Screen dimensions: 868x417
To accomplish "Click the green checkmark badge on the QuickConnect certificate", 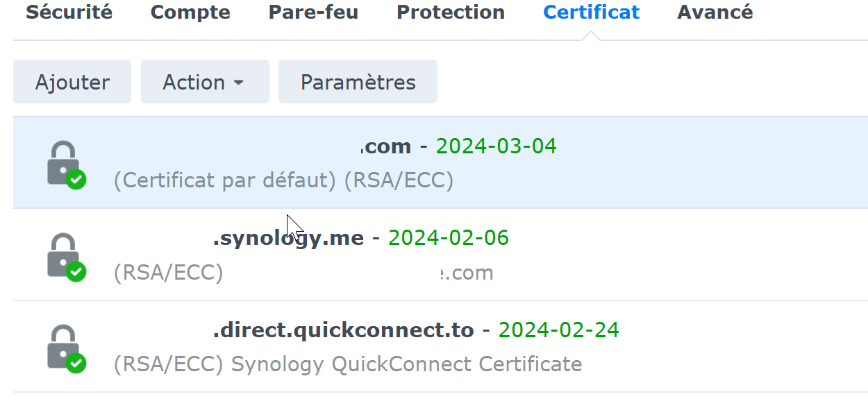I will tap(76, 363).
